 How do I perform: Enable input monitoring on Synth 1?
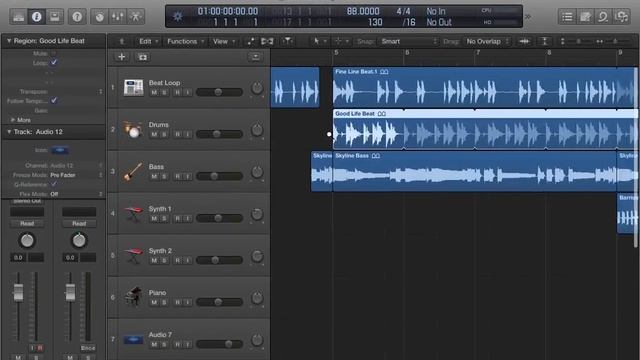[x=188, y=219]
